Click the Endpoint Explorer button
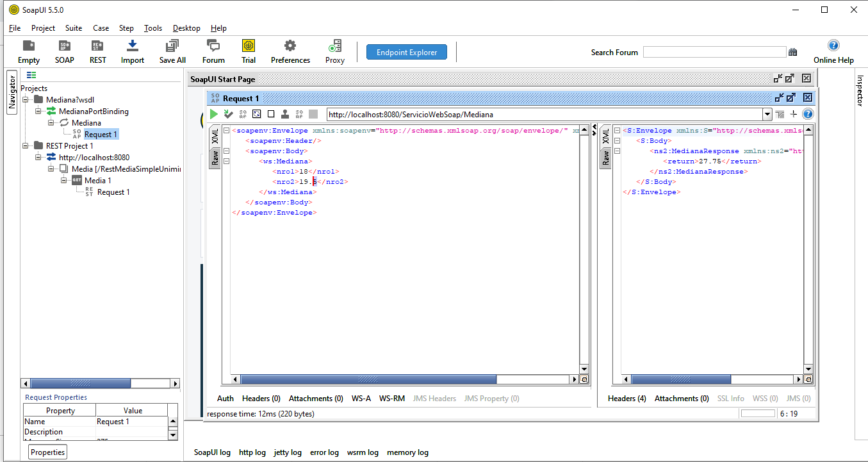 (x=407, y=53)
